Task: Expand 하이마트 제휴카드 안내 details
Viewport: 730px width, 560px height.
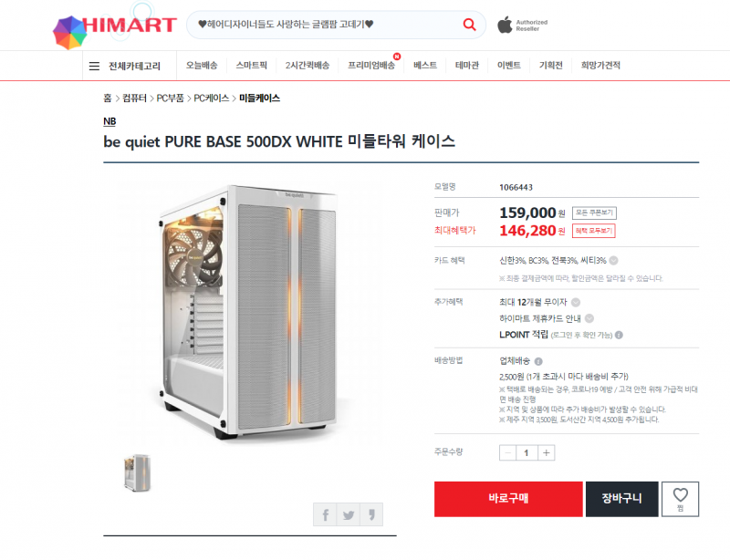Action: 589,318
